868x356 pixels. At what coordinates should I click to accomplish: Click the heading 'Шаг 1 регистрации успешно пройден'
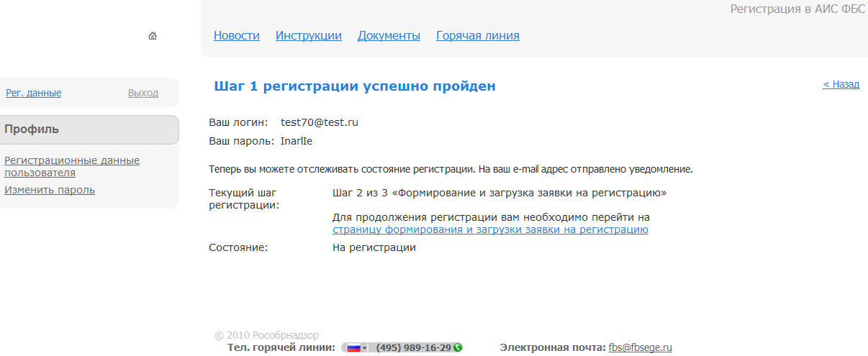tap(355, 86)
